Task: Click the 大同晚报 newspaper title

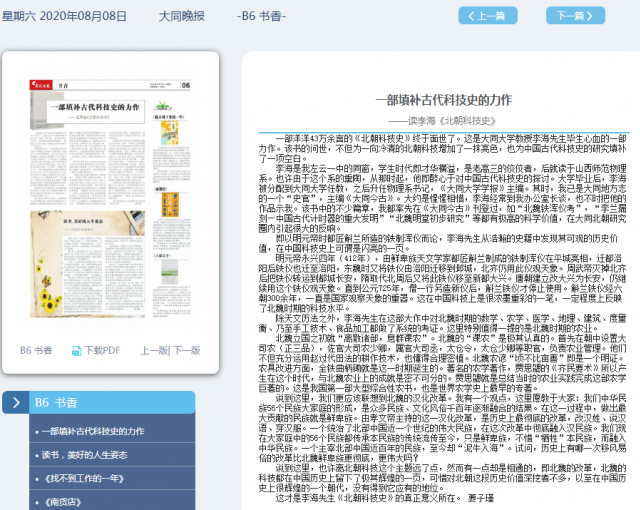Action: 182,16
